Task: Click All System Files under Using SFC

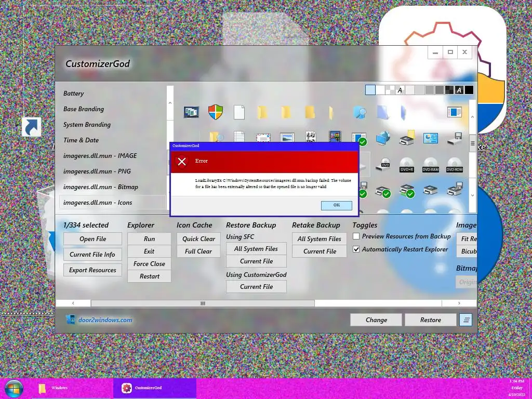Action: click(x=256, y=249)
